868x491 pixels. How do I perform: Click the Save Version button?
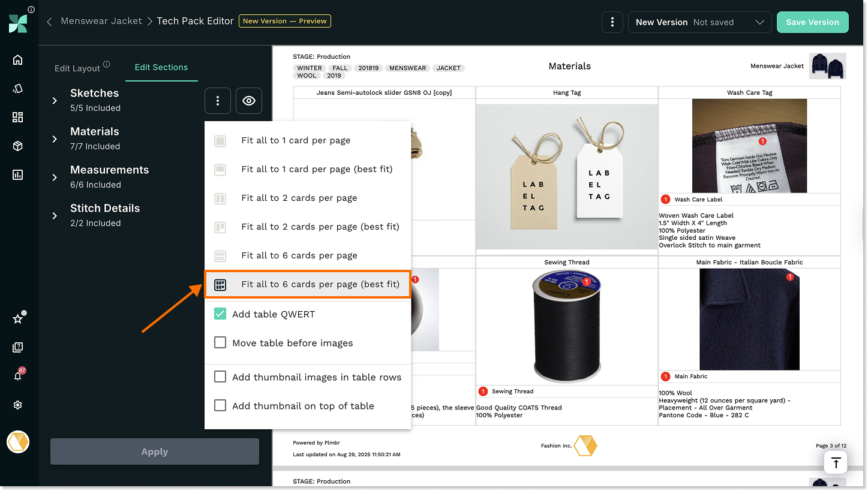[812, 22]
